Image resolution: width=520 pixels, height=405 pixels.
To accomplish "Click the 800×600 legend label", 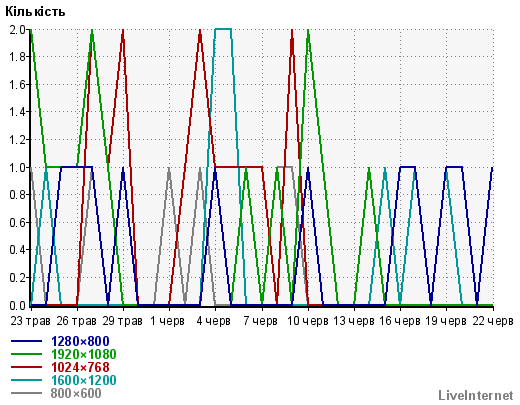I will (76, 393).
